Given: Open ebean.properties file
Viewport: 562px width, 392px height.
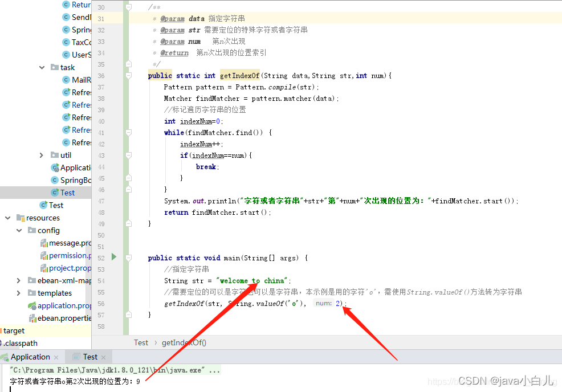Looking at the screenshot, I should click(x=64, y=318).
